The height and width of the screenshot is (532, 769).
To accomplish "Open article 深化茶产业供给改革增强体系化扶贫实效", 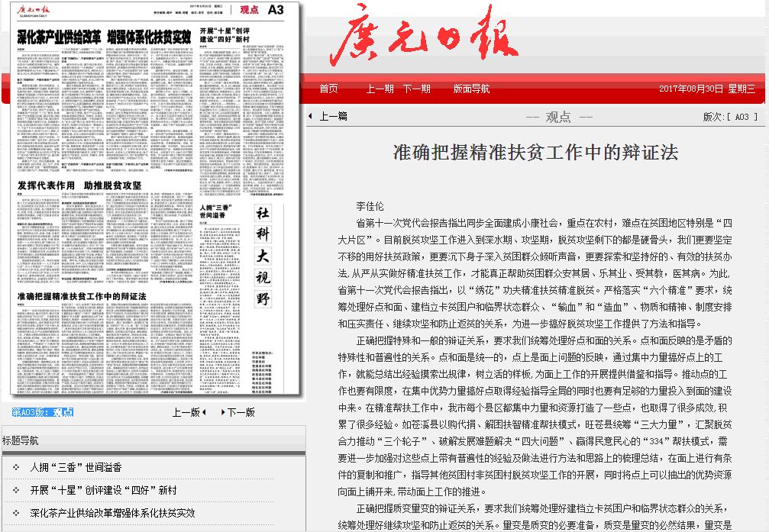I will tap(112, 513).
